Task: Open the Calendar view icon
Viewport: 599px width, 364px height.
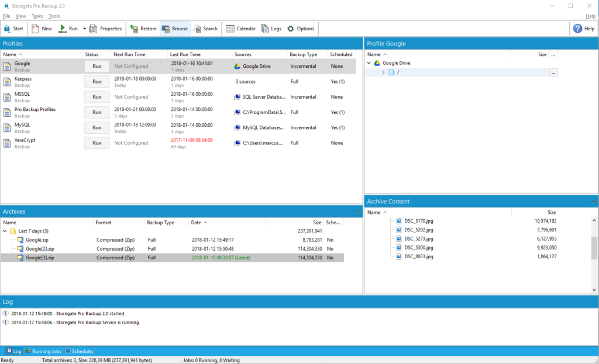Action: [240, 29]
